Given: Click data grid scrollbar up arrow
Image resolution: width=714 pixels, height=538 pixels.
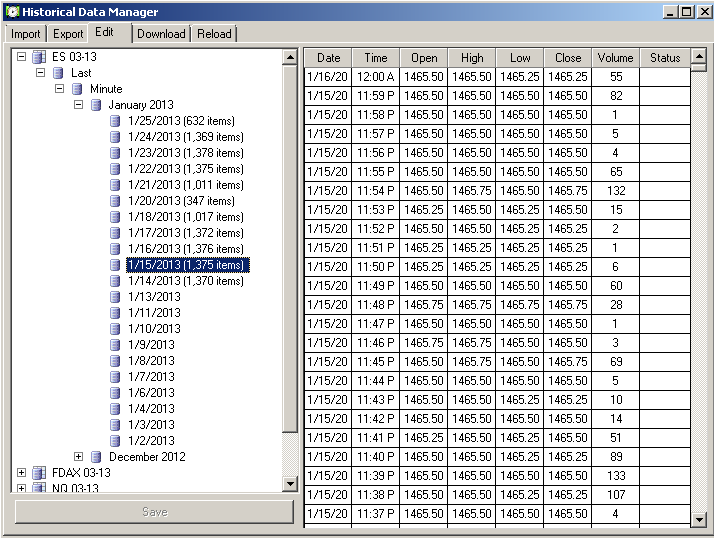Looking at the screenshot, I should pyautogui.click(x=699, y=56).
